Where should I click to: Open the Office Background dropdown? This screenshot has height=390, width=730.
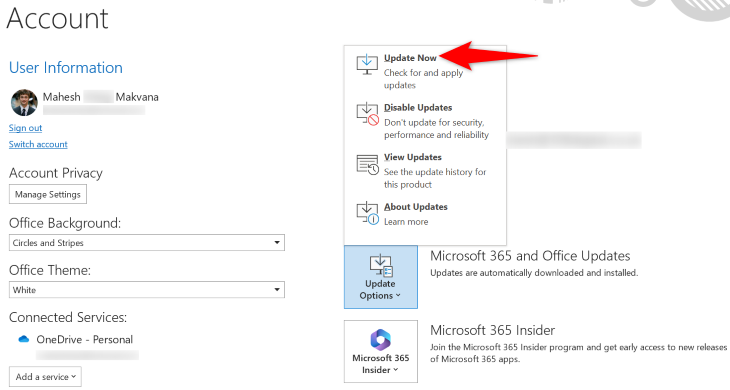147,242
